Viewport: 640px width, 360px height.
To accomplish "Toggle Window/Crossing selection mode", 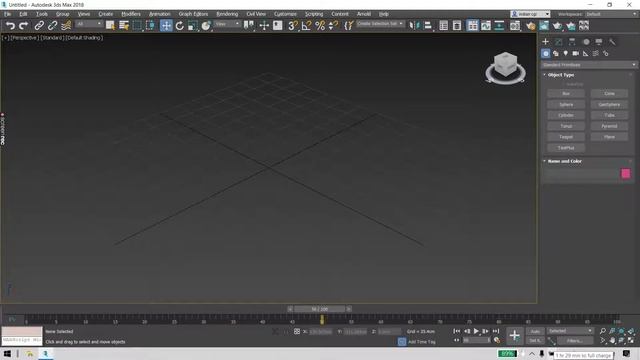I will pyautogui.click(x=150, y=26).
